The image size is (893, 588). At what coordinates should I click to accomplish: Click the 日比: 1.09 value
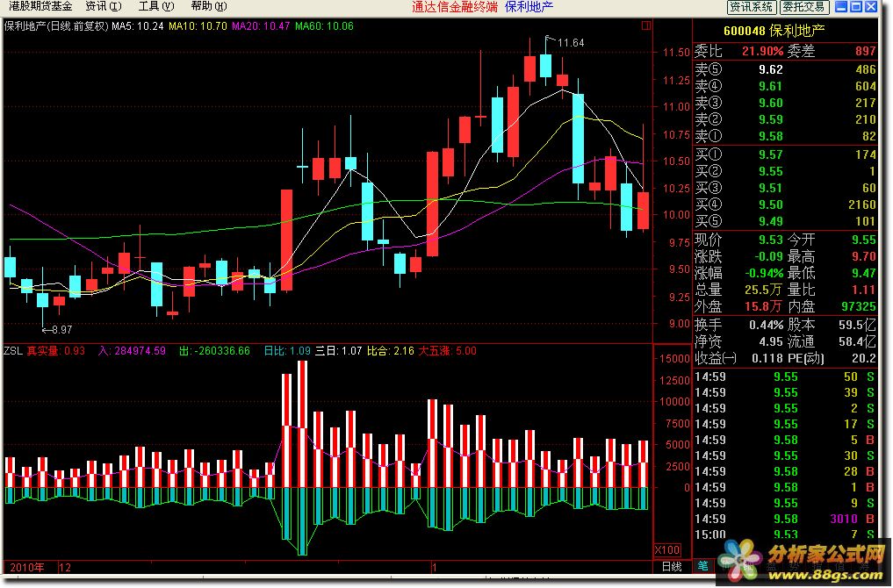pos(287,351)
